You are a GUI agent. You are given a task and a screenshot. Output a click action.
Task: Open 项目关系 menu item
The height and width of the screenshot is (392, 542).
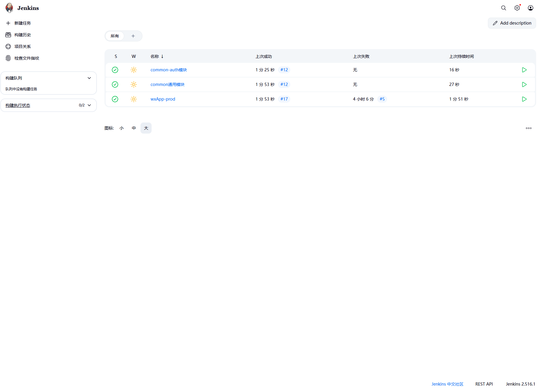[23, 46]
